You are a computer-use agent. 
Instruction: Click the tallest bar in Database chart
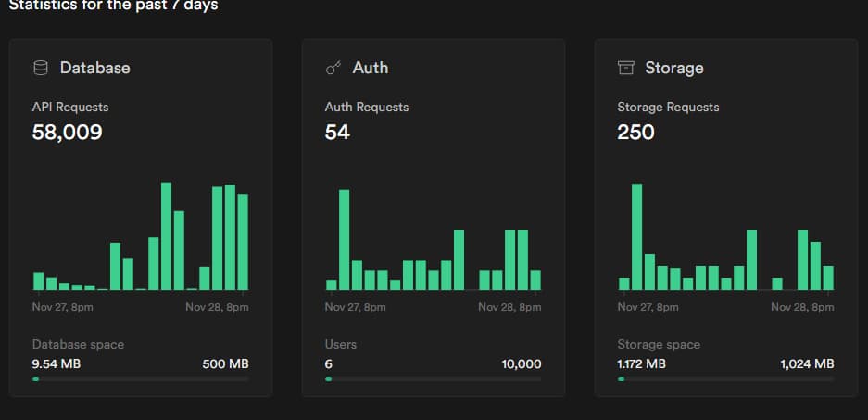167,236
